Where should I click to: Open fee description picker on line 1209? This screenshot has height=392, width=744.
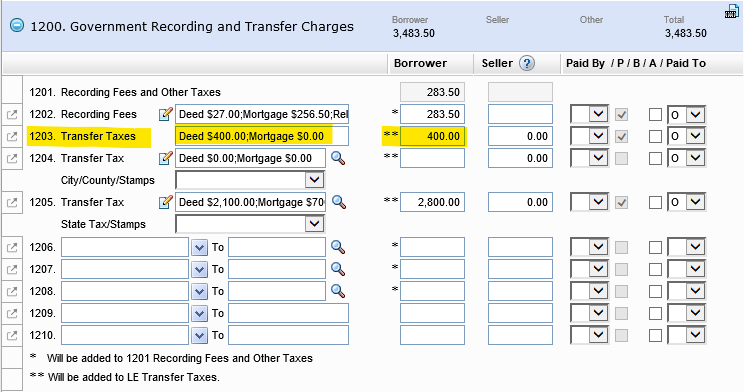coord(199,313)
